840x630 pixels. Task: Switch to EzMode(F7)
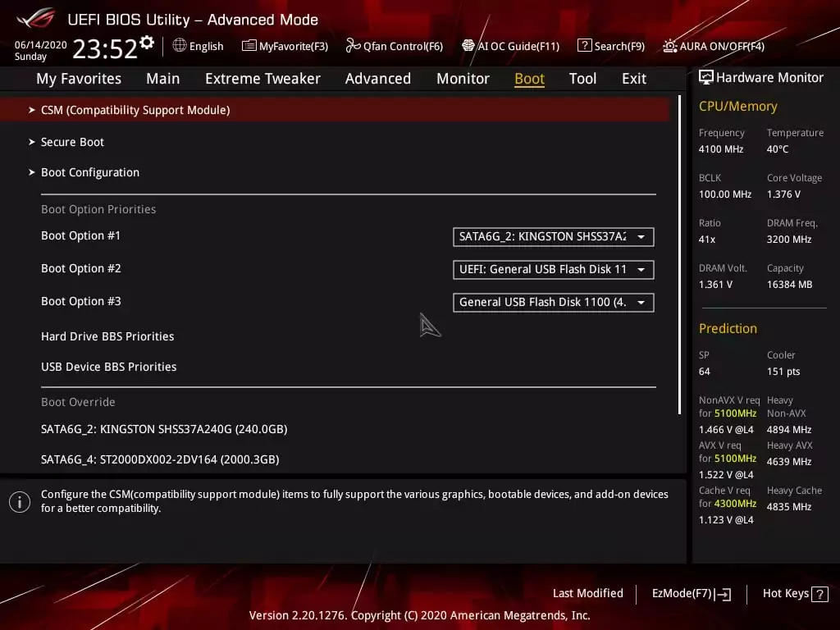pos(691,594)
